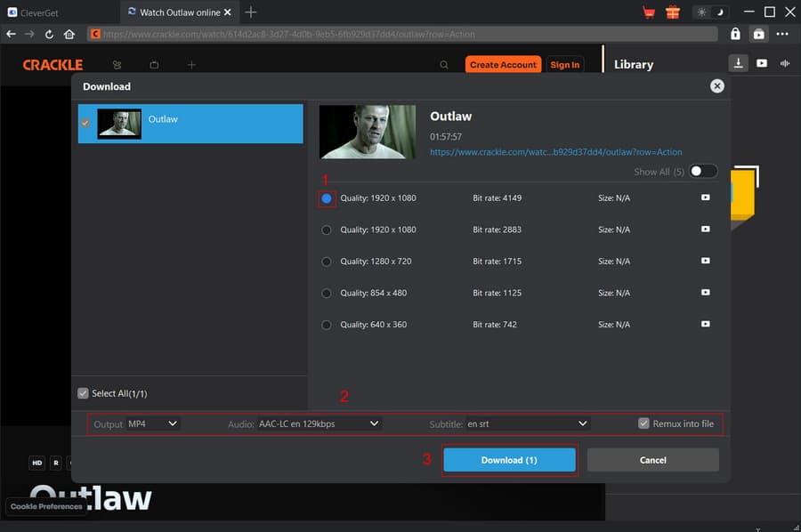Open the Library audio waveform icon
The image size is (801, 532).
click(785, 63)
